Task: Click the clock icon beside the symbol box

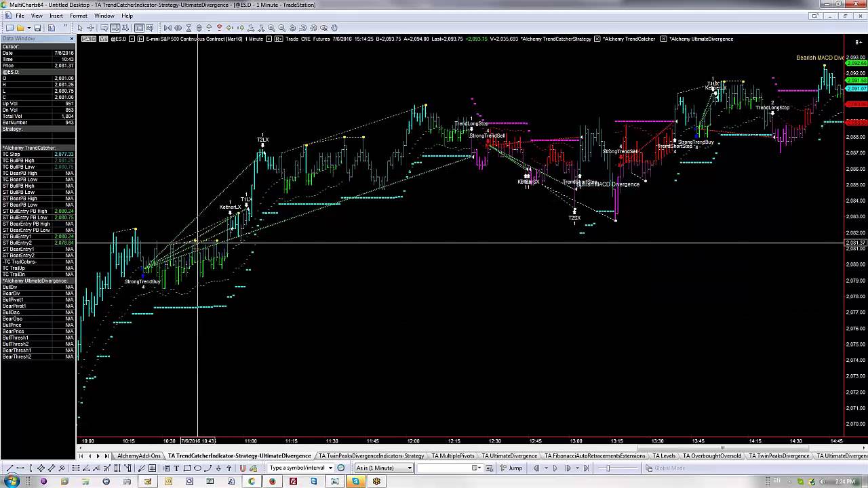Action: click(x=341, y=468)
